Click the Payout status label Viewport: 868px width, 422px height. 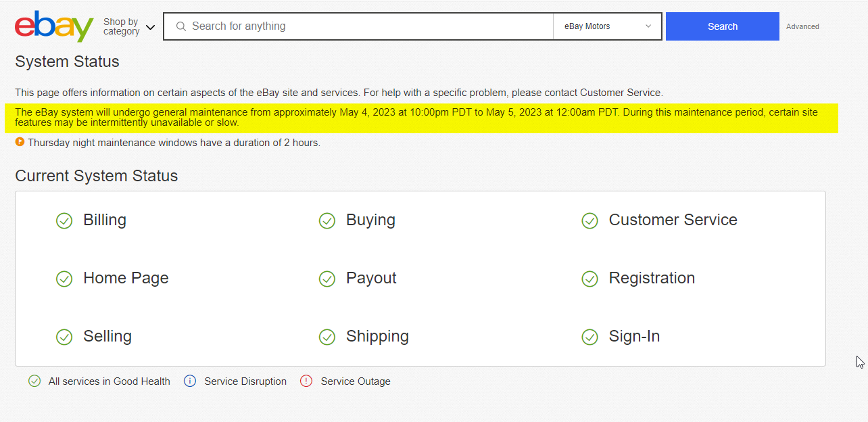(x=371, y=279)
